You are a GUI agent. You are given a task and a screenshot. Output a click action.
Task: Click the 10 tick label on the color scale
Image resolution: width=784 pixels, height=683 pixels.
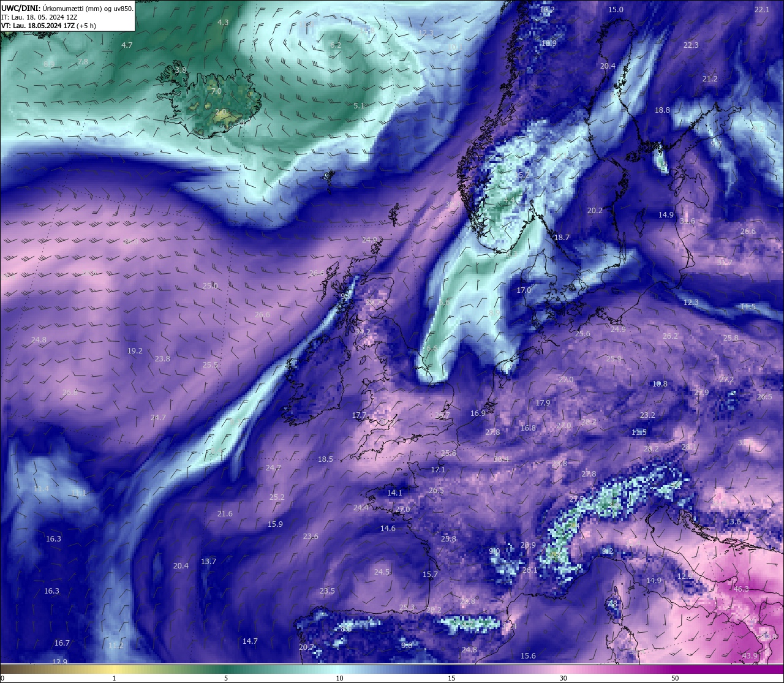click(339, 678)
